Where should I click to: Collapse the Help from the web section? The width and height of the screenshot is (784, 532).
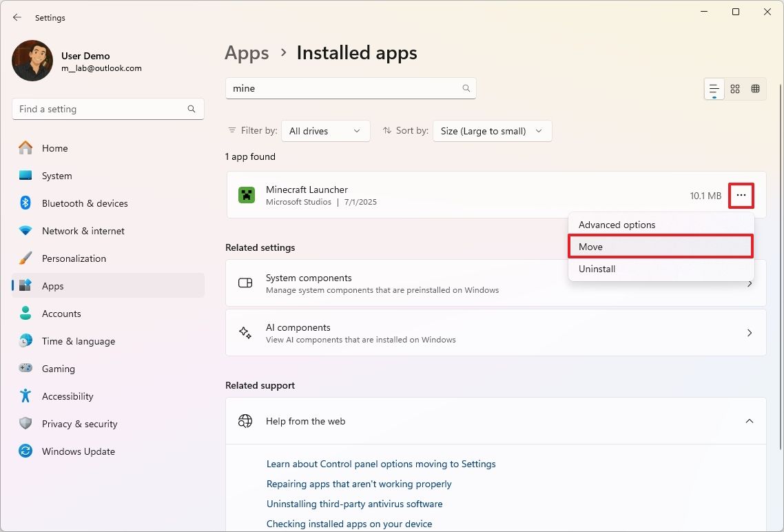[750, 420]
